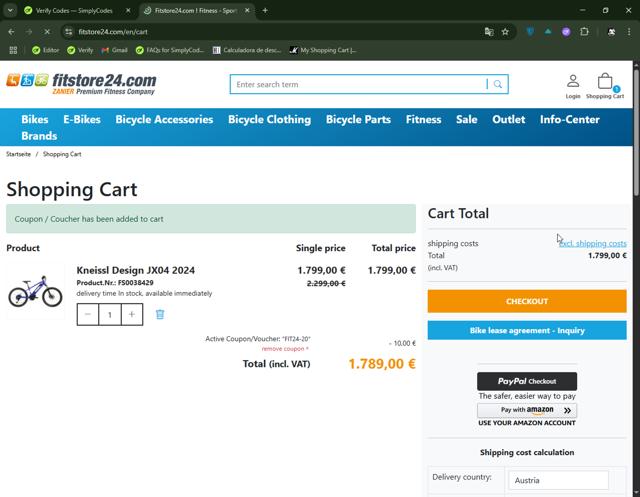Click the Shopping Cart breadcrumb text
Screen dimensions: 640x497
coord(62,154)
